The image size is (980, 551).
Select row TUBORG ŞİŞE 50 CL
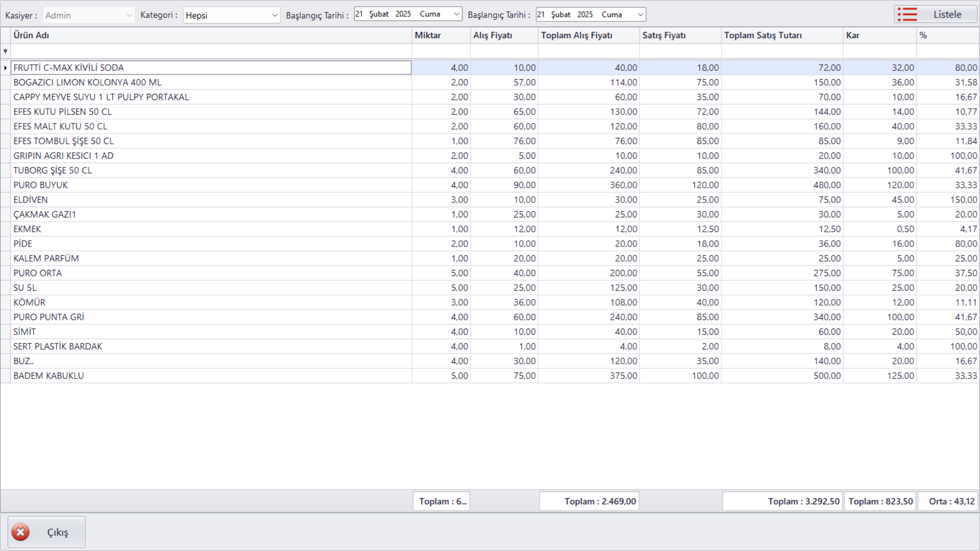(490, 170)
